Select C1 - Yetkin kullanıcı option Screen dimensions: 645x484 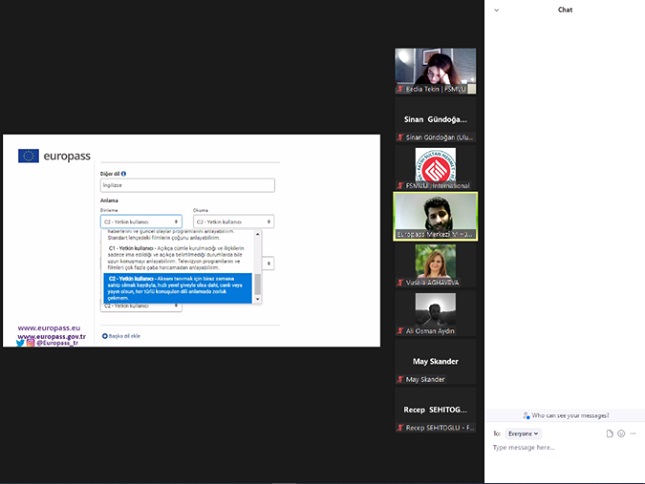point(177,258)
